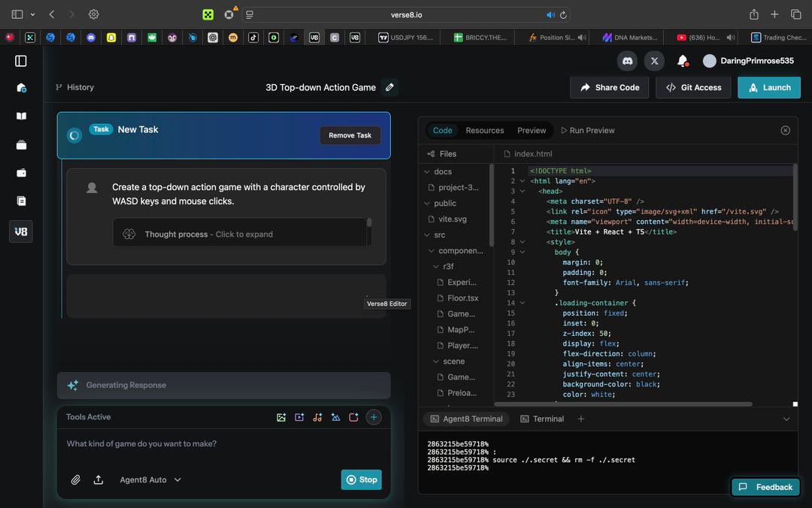Screen dimensions: 812x508
Task: Open the AI image generation tool
Action: point(281,416)
